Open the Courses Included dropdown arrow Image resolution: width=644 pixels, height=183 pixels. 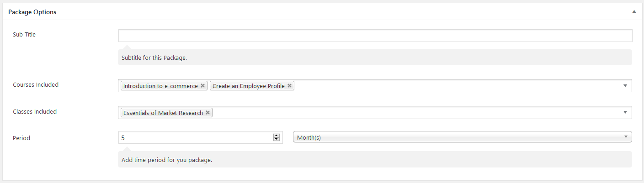pyautogui.click(x=625, y=86)
